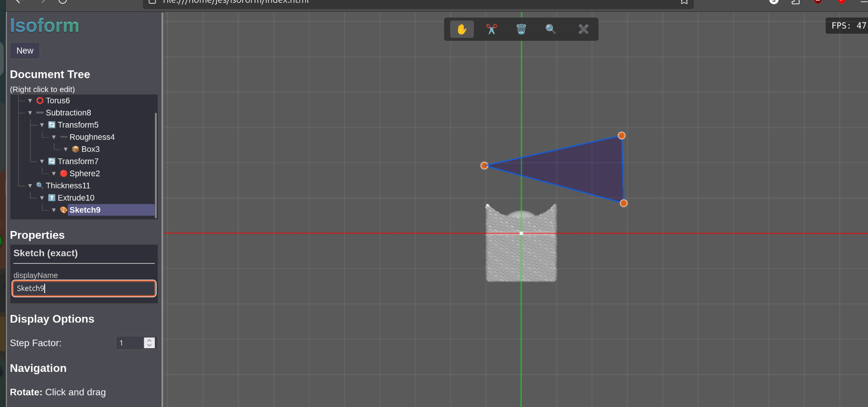This screenshot has height=407, width=868.
Task: Click the Sphere2 red sphere icon
Action: pos(64,174)
